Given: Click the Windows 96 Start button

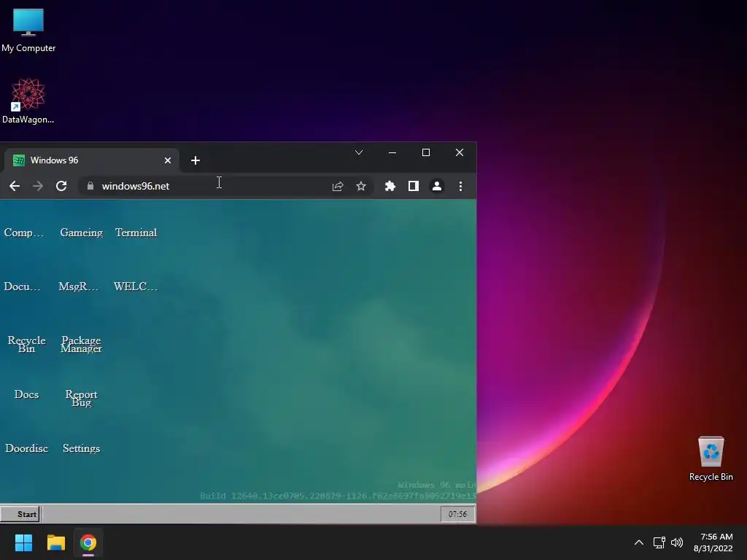Looking at the screenshot, I should tap(20, 514).
